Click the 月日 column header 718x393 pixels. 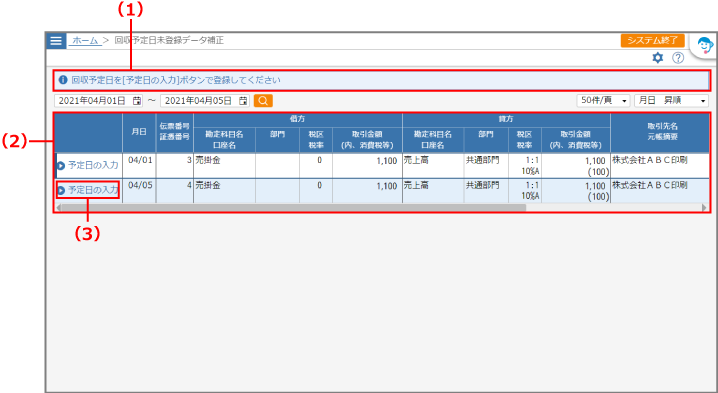click(x=139, y=132)
